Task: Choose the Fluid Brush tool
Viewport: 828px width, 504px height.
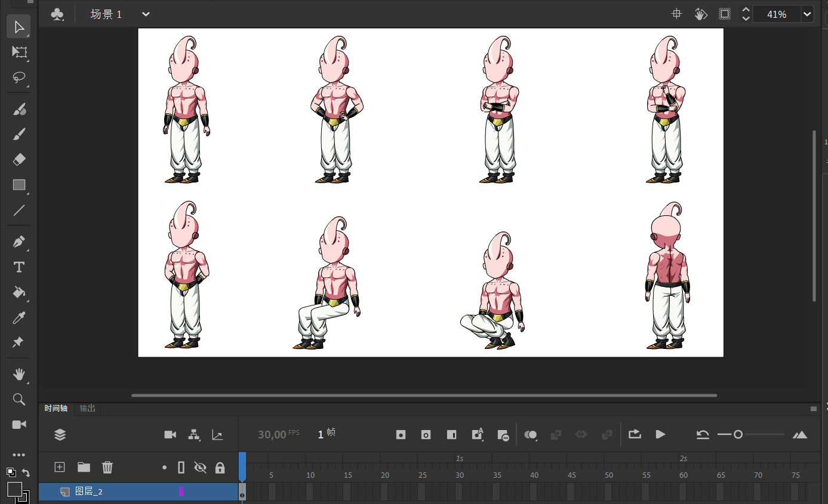Action: 19,109
